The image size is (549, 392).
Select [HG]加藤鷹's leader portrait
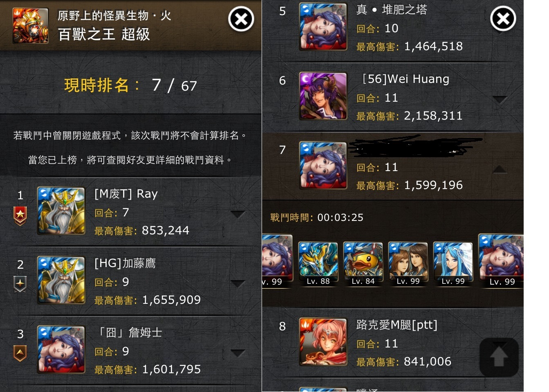pyautogui.click(x=61, y=280)
